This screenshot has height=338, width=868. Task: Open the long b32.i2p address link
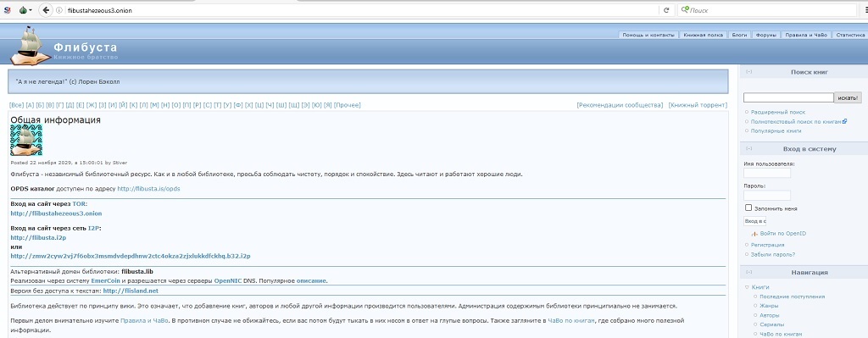130,256
